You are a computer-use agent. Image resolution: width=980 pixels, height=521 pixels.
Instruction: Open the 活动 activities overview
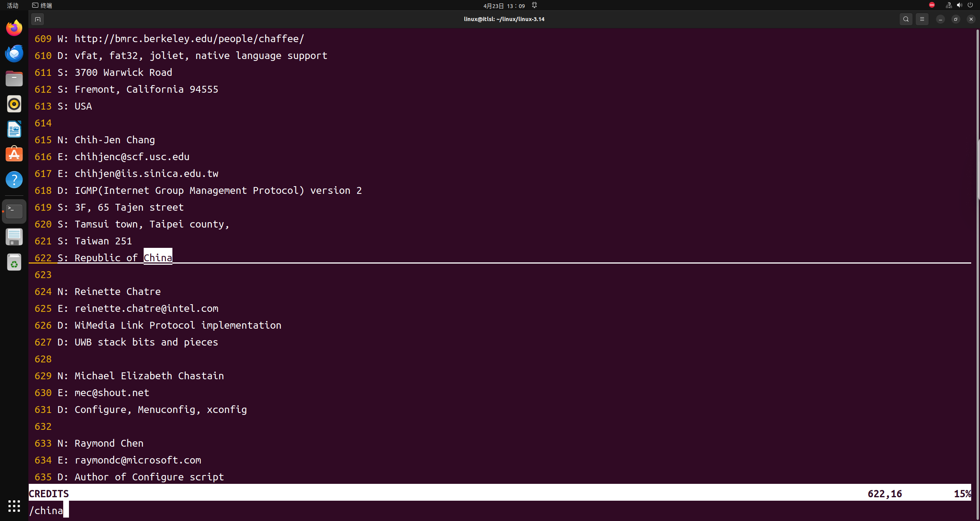coord(13,5)
